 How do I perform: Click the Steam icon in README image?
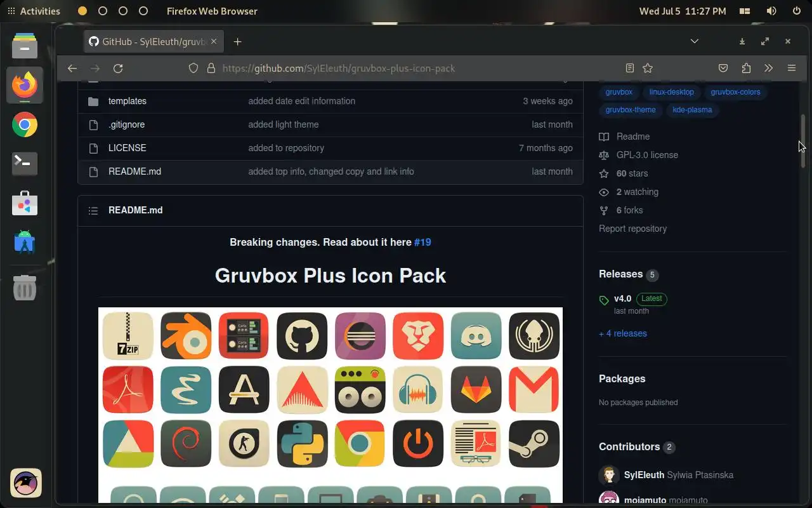534,443
